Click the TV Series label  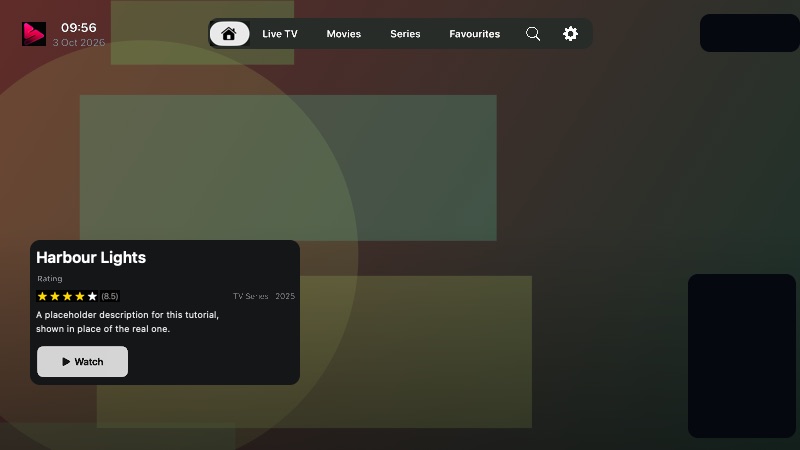(250, 296)
